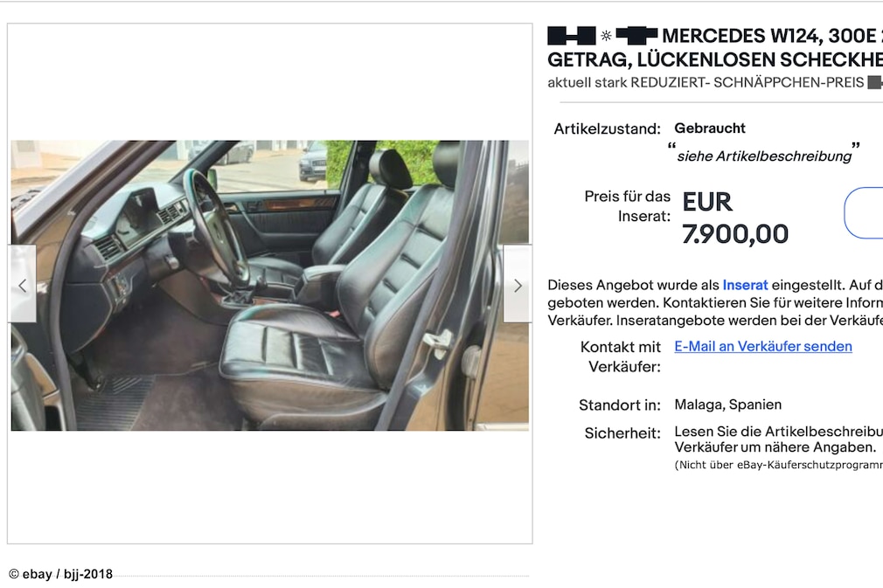This screenshot has height=588, width=883.
Task: Click the 'Malaga, Spanien' location text
Action: (727, 405)
